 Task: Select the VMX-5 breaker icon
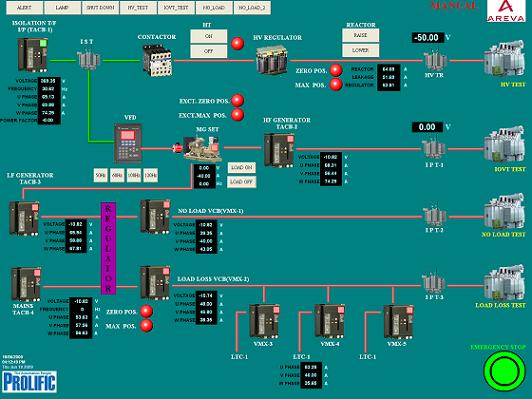pos(399,321)
